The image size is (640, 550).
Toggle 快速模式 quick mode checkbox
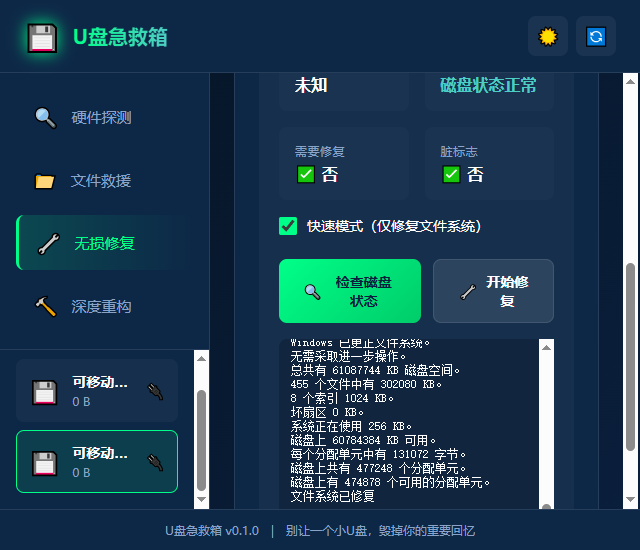pos(288,226)
